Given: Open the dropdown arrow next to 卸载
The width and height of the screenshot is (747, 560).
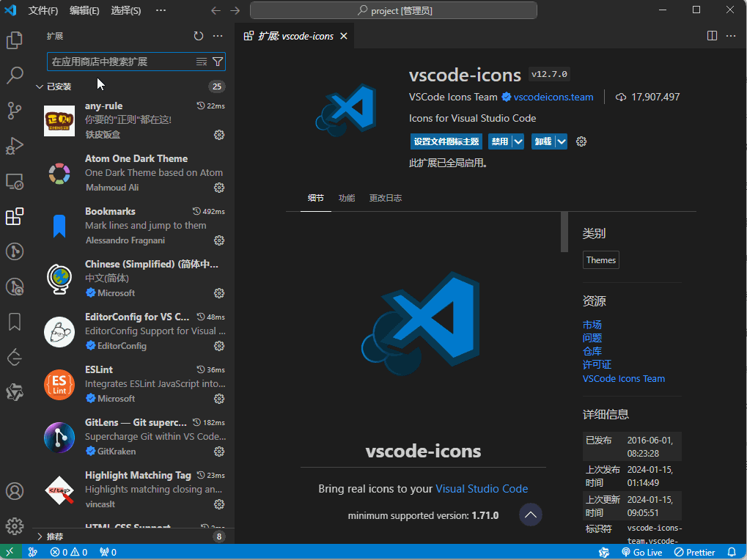Looking at the screenshot, I should click(x=561, y=141).
